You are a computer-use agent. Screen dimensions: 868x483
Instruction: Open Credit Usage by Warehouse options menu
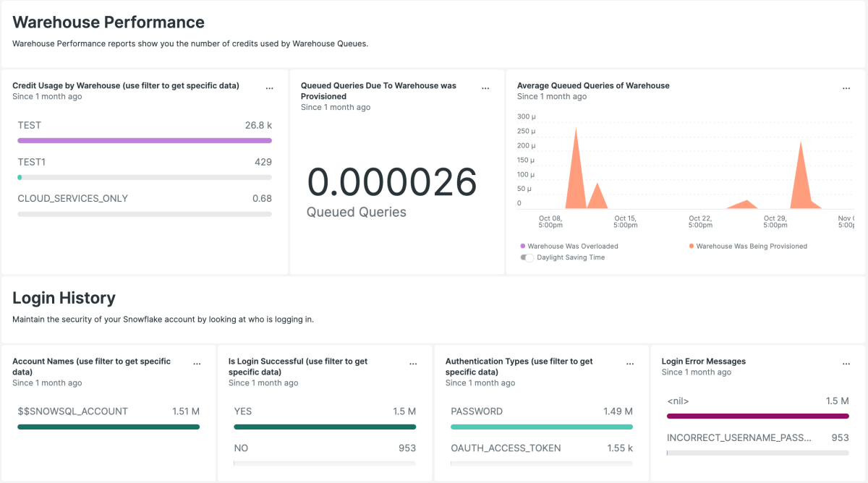pos(269,88)
